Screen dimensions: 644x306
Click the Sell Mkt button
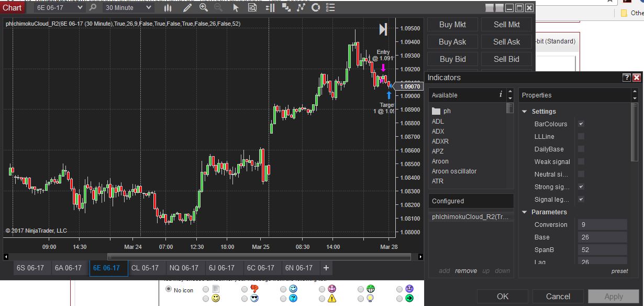506,25
